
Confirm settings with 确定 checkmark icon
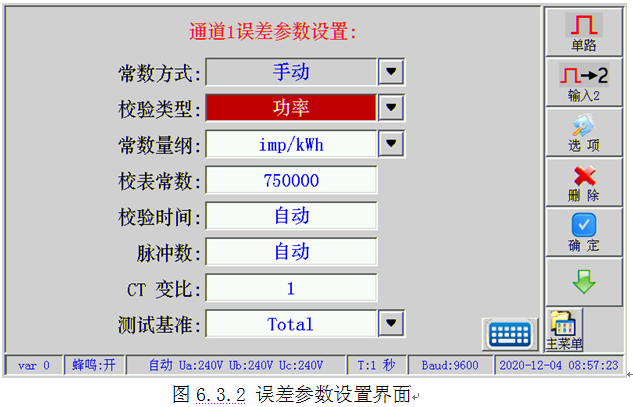(x=584, y=233)
